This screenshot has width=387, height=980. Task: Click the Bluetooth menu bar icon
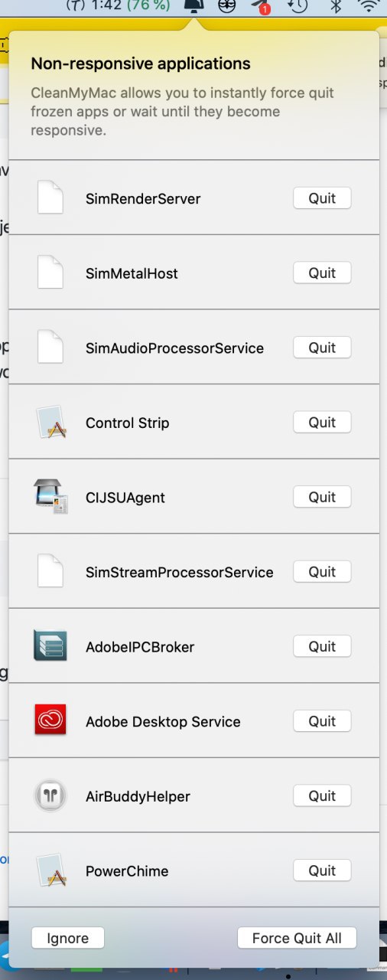point(335,7)
